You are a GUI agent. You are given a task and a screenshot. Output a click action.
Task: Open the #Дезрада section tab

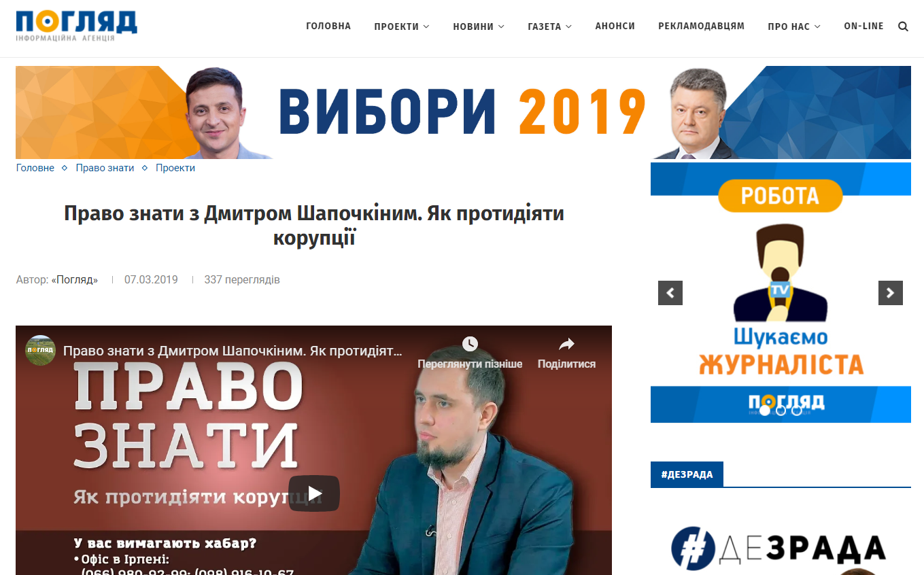coord(687,474)
